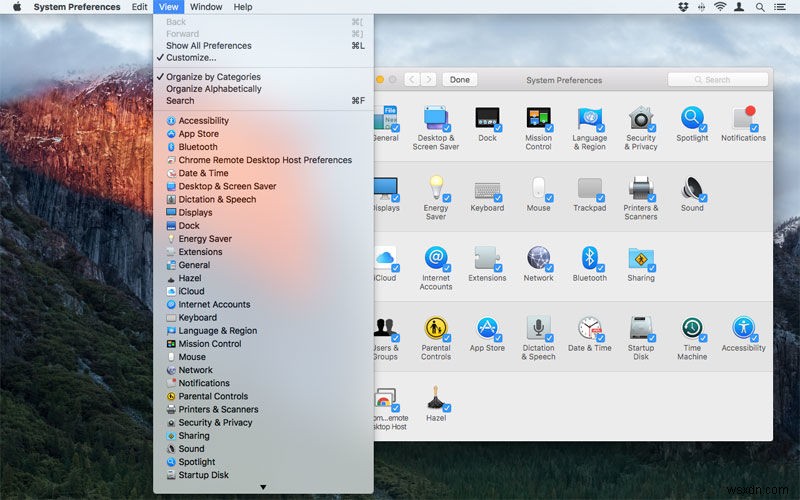Select Date & Time in the View menu
This screenshot has width=800, height=500.
203,173
